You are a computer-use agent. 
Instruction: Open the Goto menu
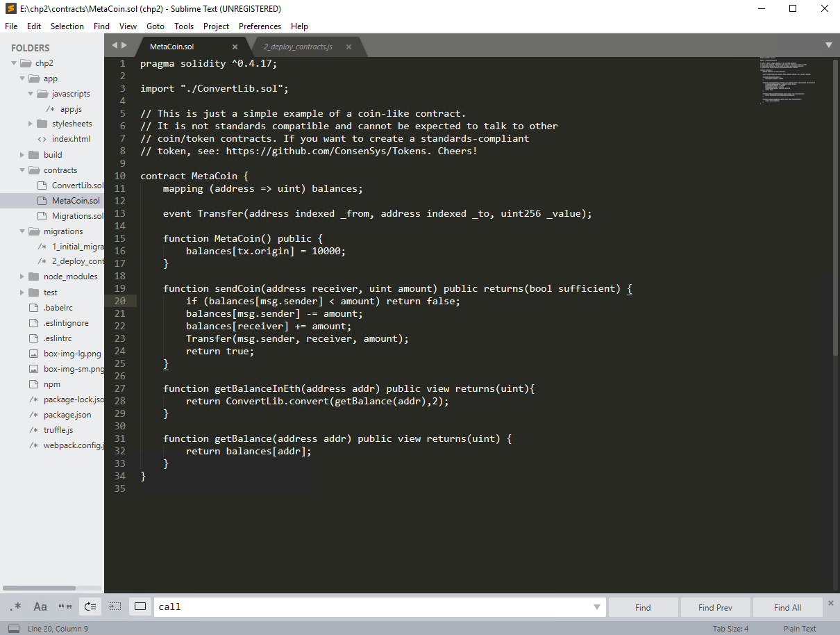tap(156, 26)
